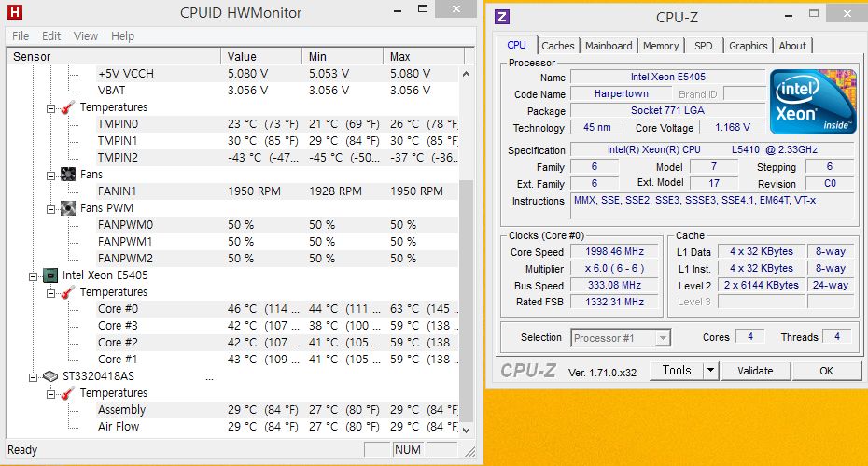Viewport: 868px width, 466px height.
Task: Open the Edit menu in HWMonitor
Action: [x=51, y=36]
